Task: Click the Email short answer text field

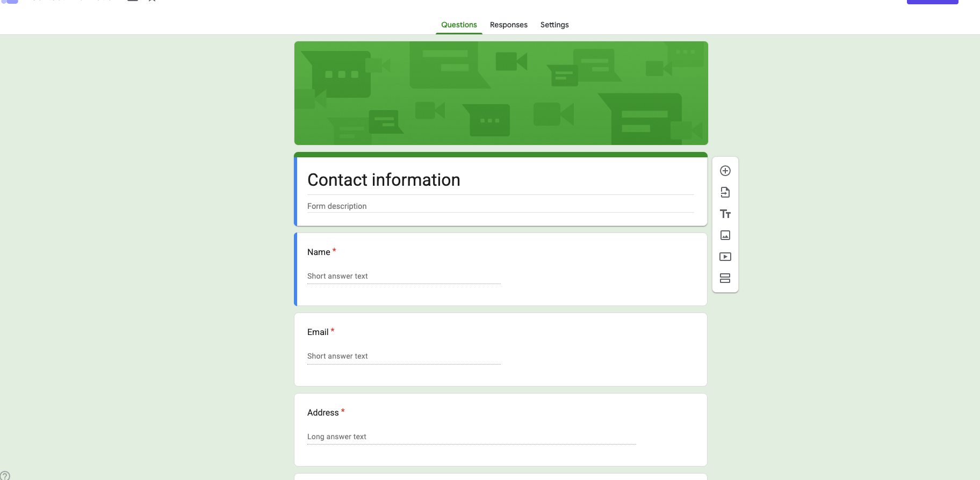Action: tap(404, 357)
